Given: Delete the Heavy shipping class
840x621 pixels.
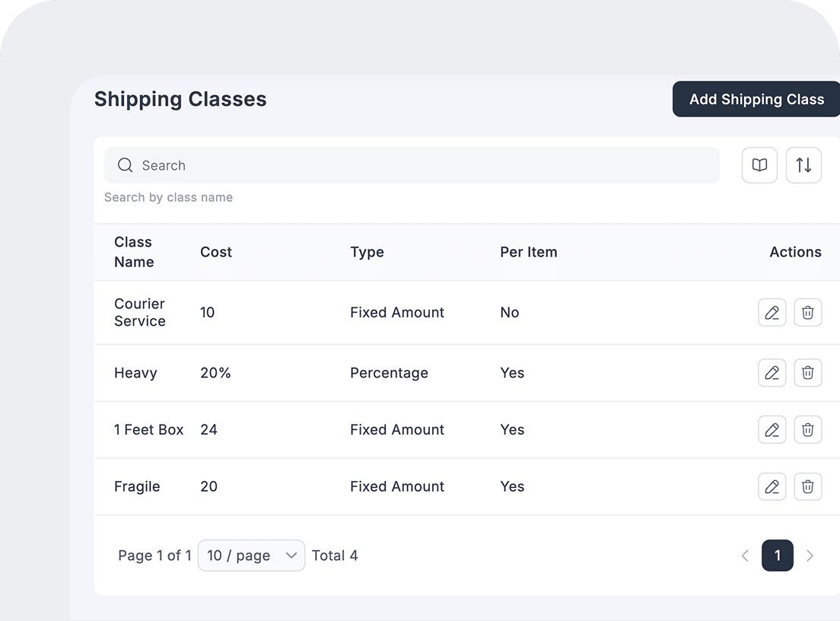Looking at the screenshot, I should (807, 373).
